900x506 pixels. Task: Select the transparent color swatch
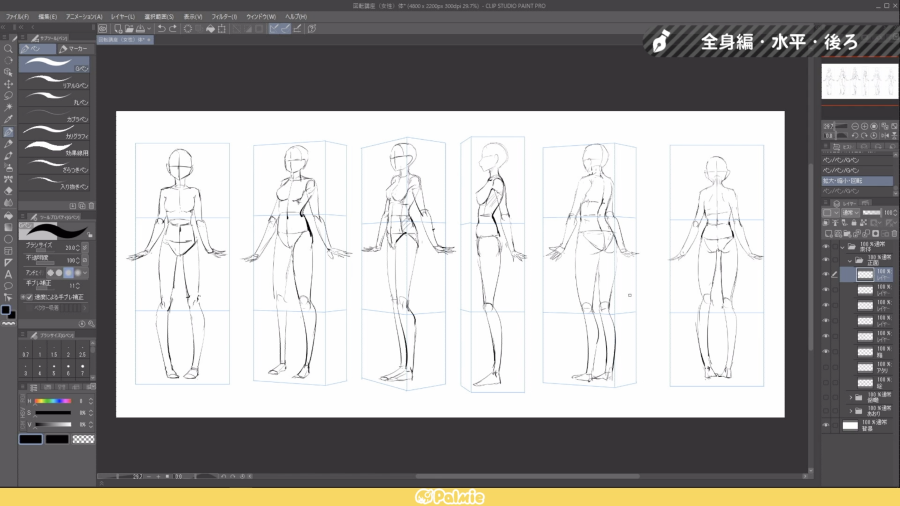tap(83, 439)
